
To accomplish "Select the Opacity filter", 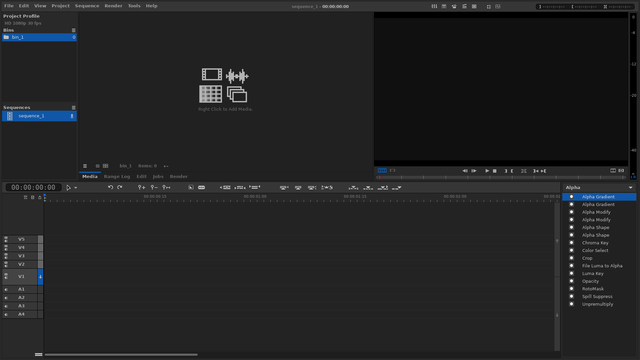I will 590,281.
